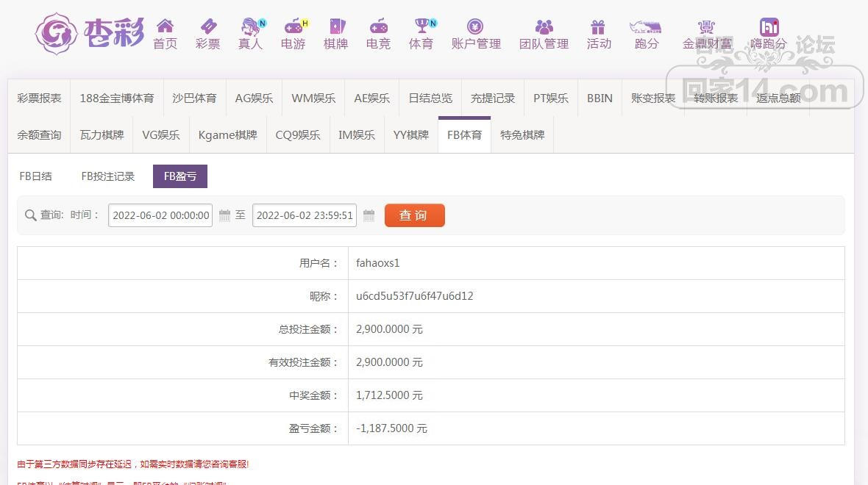
Task: Switch to the FB日结 sub-tab
Action: point(35,176)
